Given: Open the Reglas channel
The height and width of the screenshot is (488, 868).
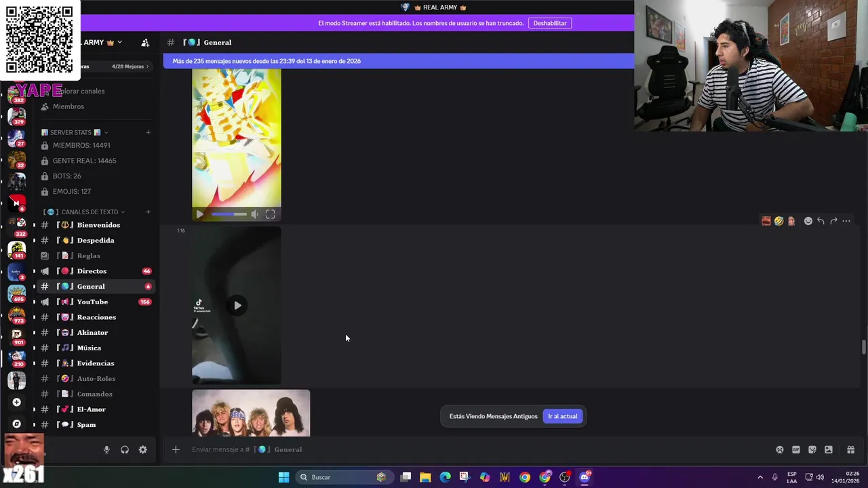Looking at the screenshot, I should point(96,256).
